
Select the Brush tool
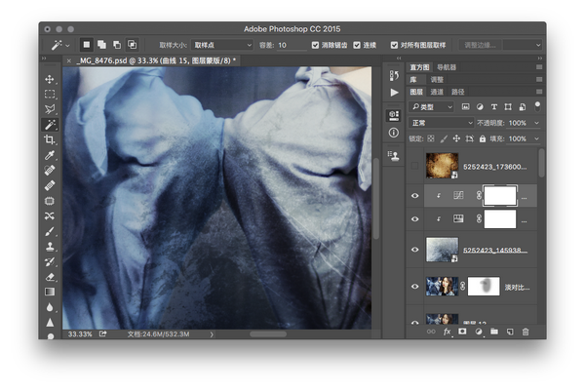click(50, 231)
